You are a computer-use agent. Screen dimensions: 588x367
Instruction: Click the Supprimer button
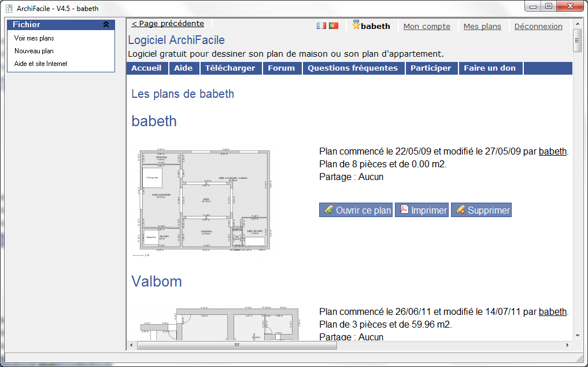point(481,210)
